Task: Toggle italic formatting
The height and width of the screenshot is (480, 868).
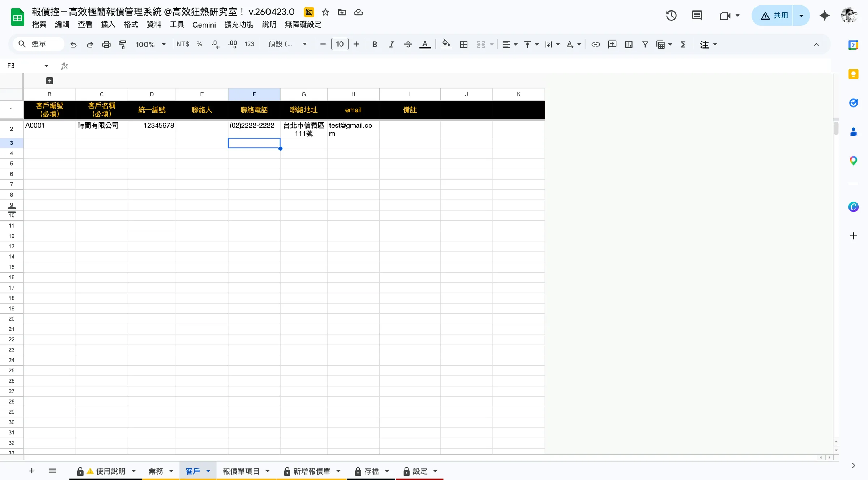Action: point(391,45)
